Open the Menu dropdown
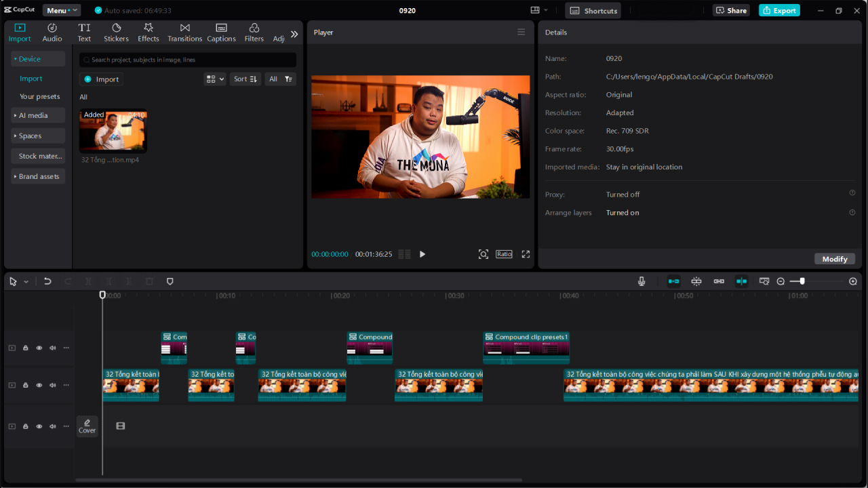Viewport: 868px width, 488px height. [x=62, y=10]
